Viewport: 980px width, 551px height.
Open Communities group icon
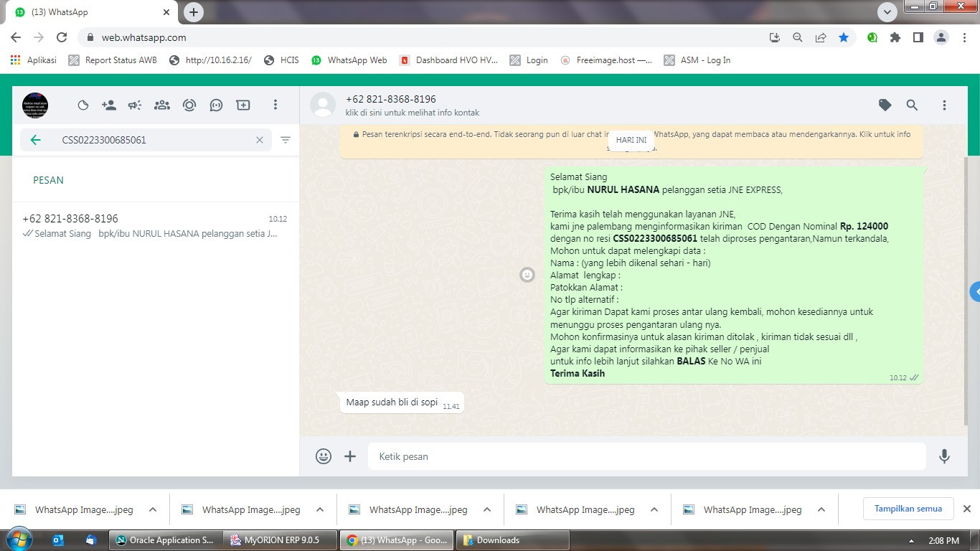pos(162,105)
